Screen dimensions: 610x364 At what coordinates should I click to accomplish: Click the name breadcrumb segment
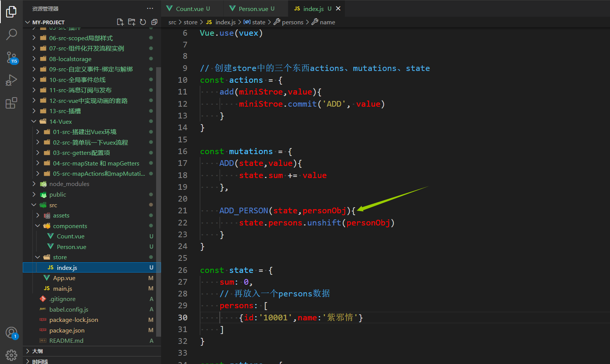tap(323, 22)
